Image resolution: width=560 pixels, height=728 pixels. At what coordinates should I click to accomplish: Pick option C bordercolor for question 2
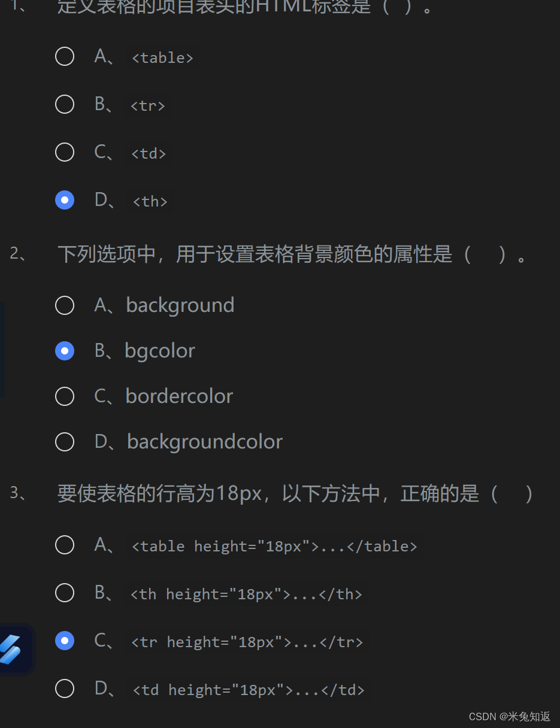tap(65, 396)
